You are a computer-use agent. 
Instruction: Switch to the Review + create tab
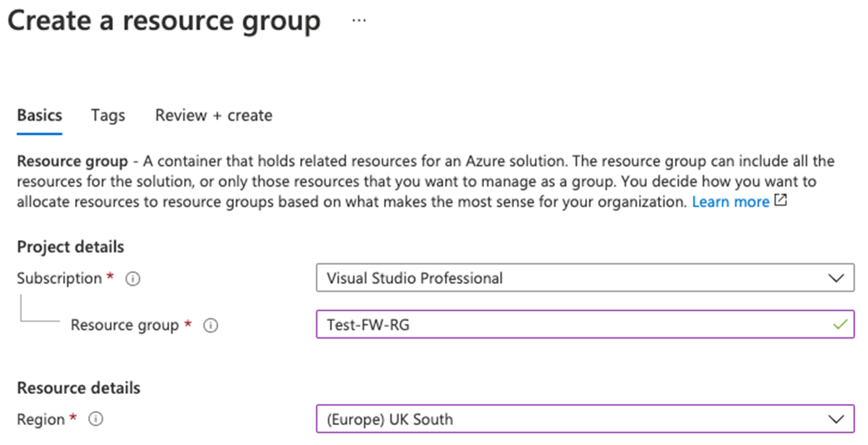(x=213, y=115)
